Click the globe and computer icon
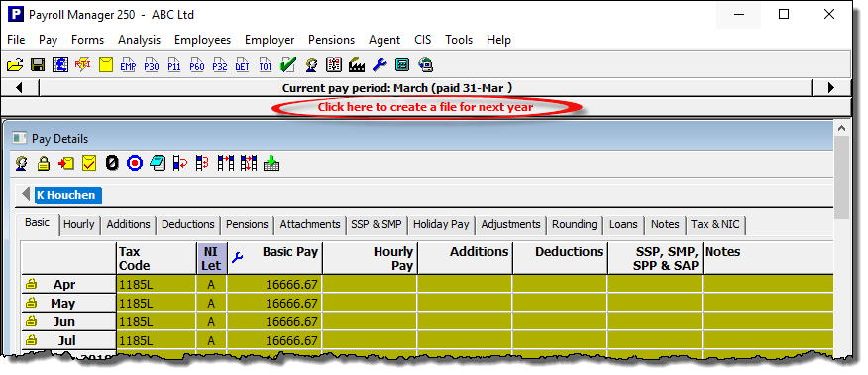This screenshot has height=375, width=868. tap(425, 64)
